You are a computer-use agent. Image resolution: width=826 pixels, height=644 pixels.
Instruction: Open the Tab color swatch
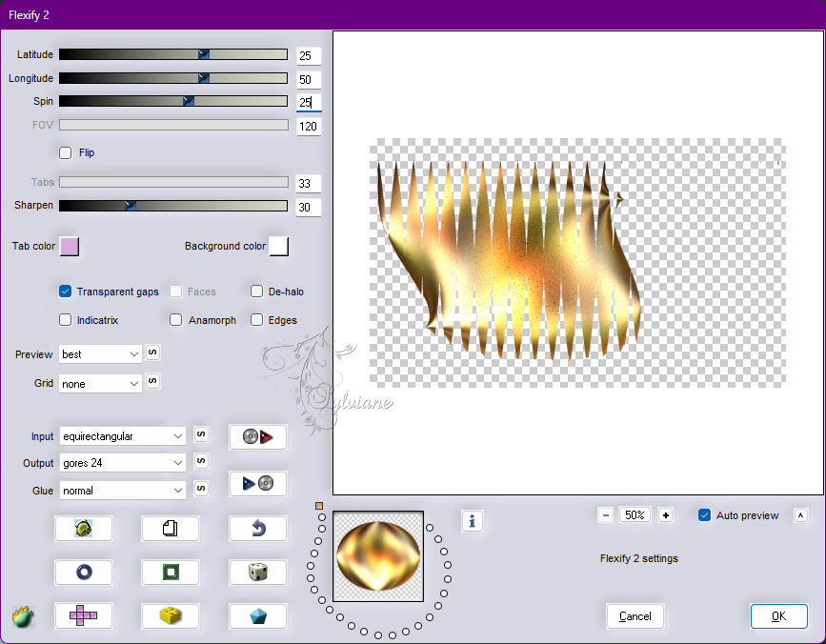pos(70,246)
